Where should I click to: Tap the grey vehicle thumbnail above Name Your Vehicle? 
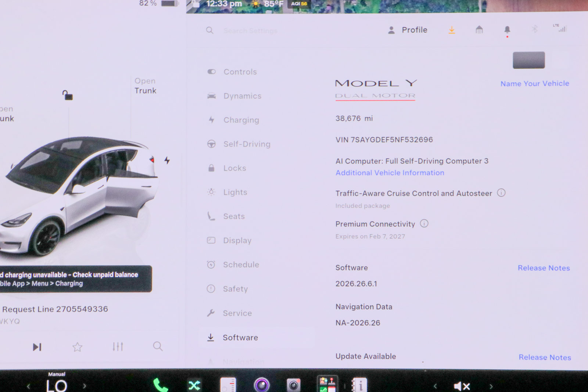(529, 60)
